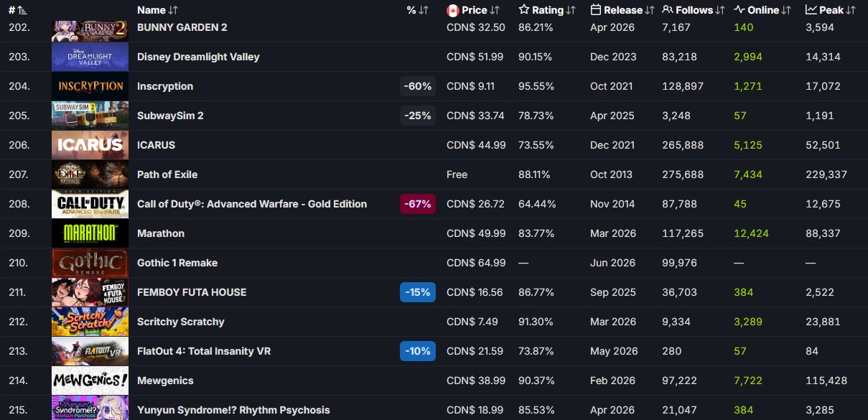Image resolution: width=868 pixels, height=420 pixels.
Task: Open Mewgenics thumbnail image
Action: point(90,381)
